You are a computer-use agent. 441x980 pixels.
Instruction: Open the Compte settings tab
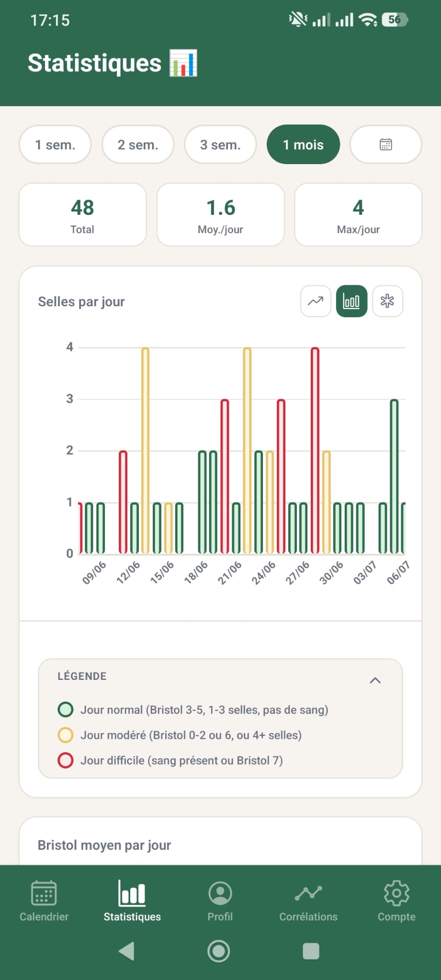pos(396,902)
